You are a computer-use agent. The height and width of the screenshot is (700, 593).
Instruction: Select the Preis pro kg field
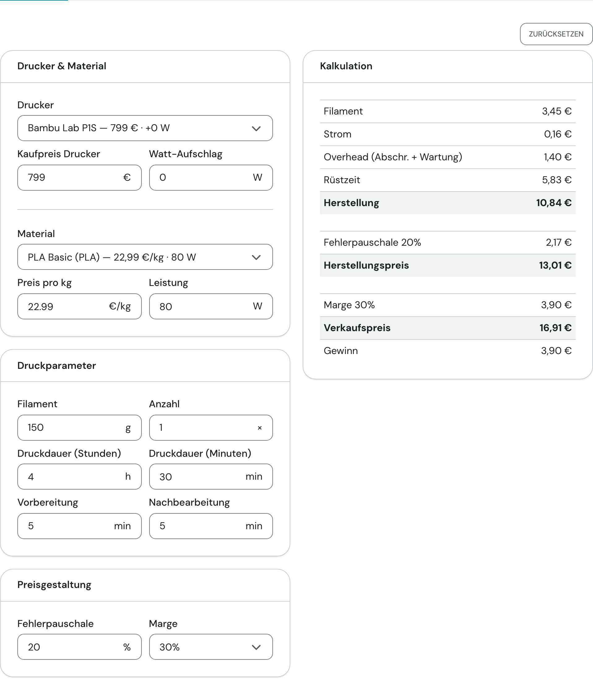[79, 306]
